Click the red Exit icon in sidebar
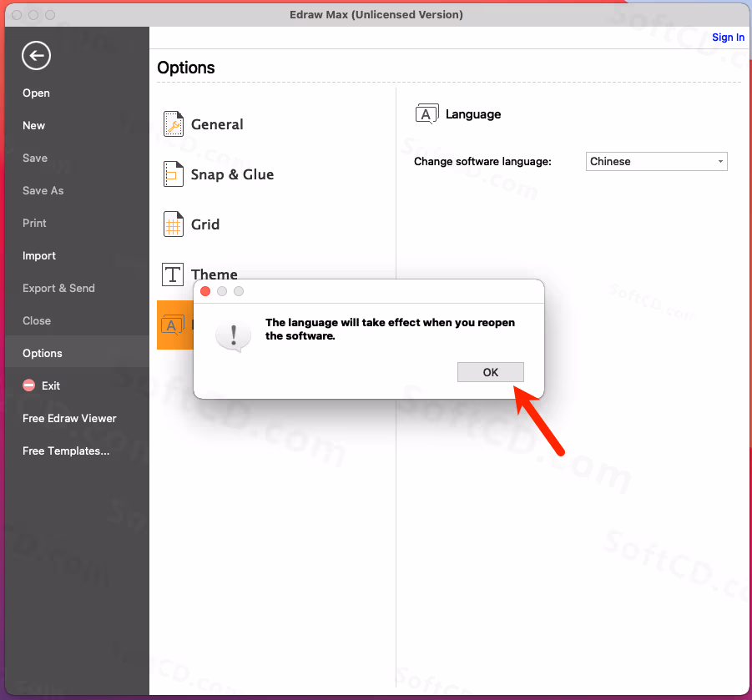The height and width of the screenshot is (700, 752). 28,385
